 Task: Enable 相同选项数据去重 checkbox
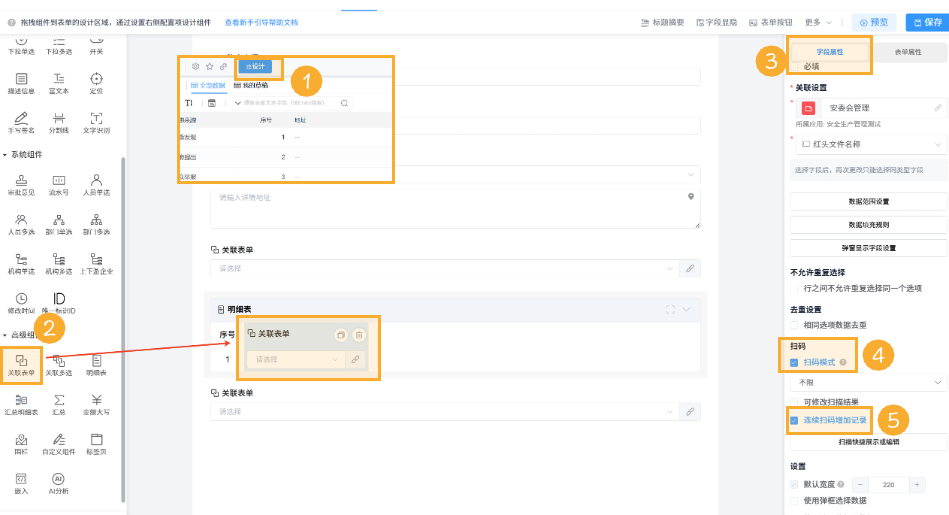794,325
